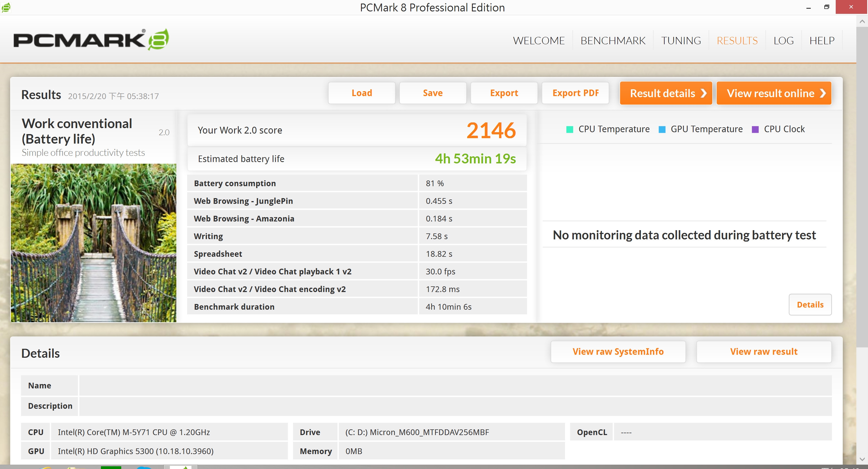Select the RESULTS tab
Image resolution: width=868 pixels, height=469 pixels.
[737, 40]
